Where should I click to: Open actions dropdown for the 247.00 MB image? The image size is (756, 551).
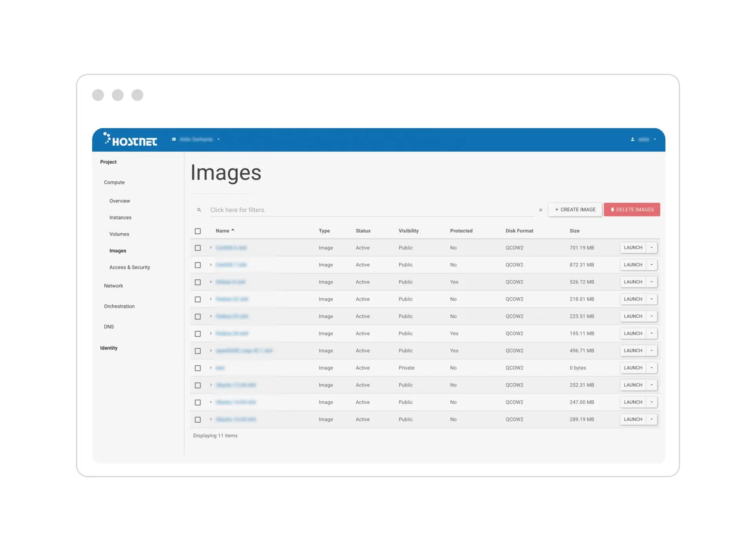click(652, 402)
